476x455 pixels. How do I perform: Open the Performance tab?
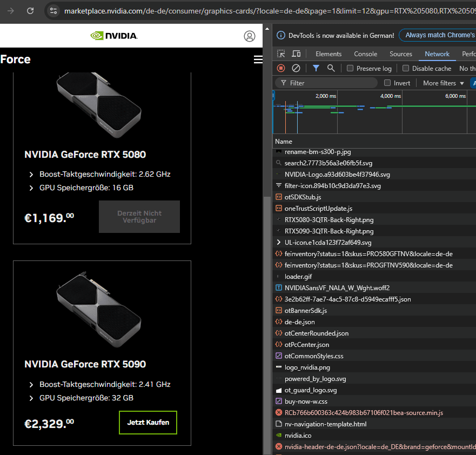[x=469, y=53]
